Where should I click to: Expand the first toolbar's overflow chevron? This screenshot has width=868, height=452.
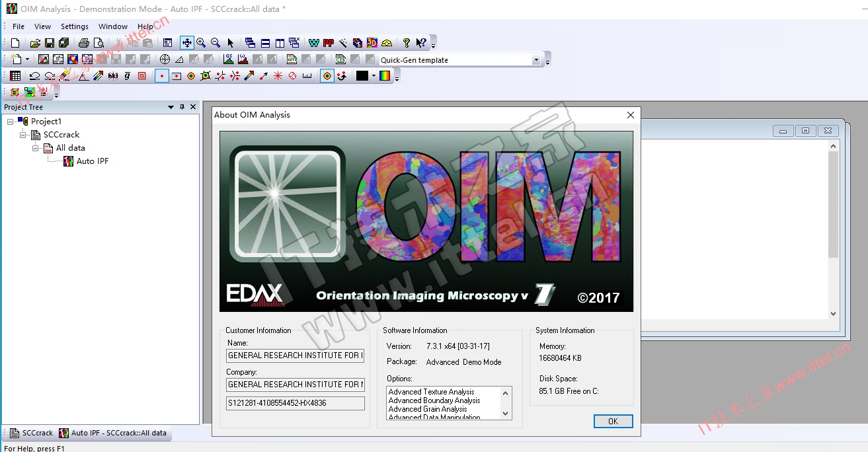tap(433, 45)
